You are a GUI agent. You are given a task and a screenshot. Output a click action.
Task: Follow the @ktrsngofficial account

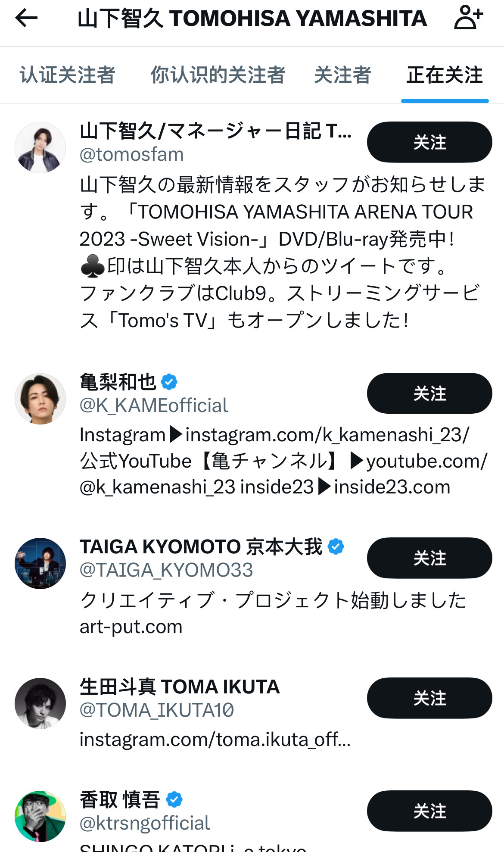pos(429,811)
